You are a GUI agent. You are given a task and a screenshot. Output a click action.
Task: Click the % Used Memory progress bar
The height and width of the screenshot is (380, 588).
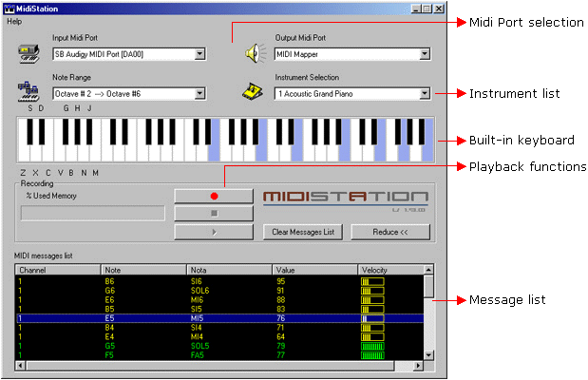coord(91,213)
